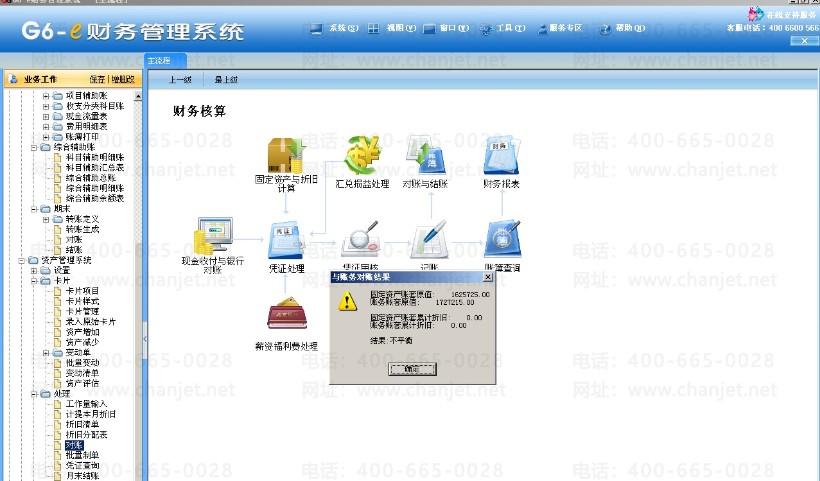The image size is (820, 481).
Task: Expand the 转账定义 folder
Action: [46, 220]
